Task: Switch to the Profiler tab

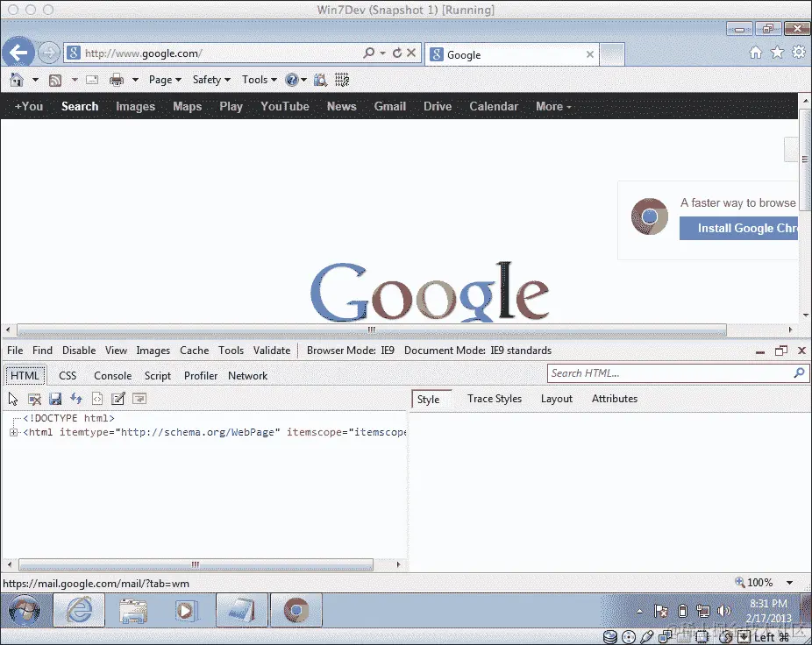Action: tap(201, 376)
